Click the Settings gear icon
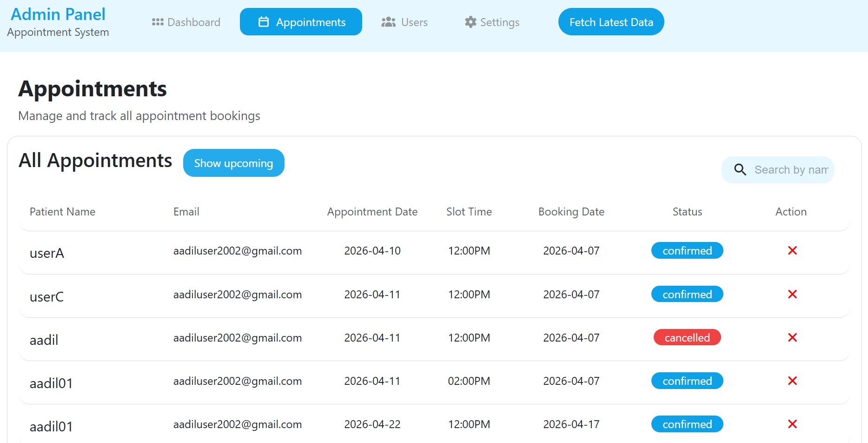This screenshot has width=868, height=443. [470, 22]
